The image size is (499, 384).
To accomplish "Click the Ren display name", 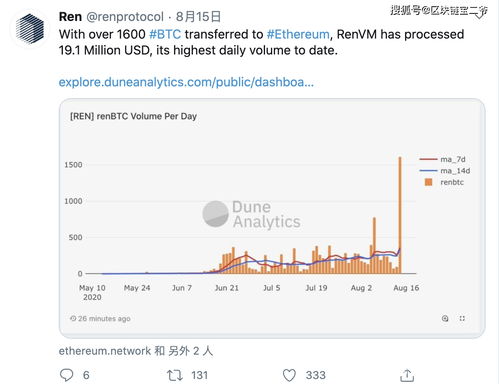I will pyautogui.click(x=70, y=17).
